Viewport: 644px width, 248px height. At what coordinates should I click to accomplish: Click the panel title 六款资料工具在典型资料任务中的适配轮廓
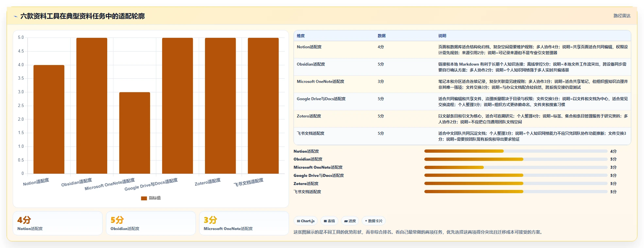point(82,16)
